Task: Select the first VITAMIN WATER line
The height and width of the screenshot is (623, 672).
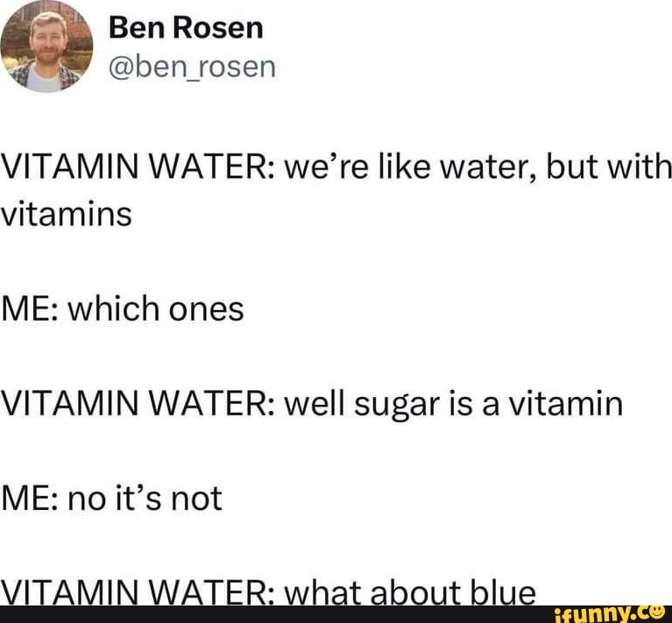Action: (x=336, y=167)
